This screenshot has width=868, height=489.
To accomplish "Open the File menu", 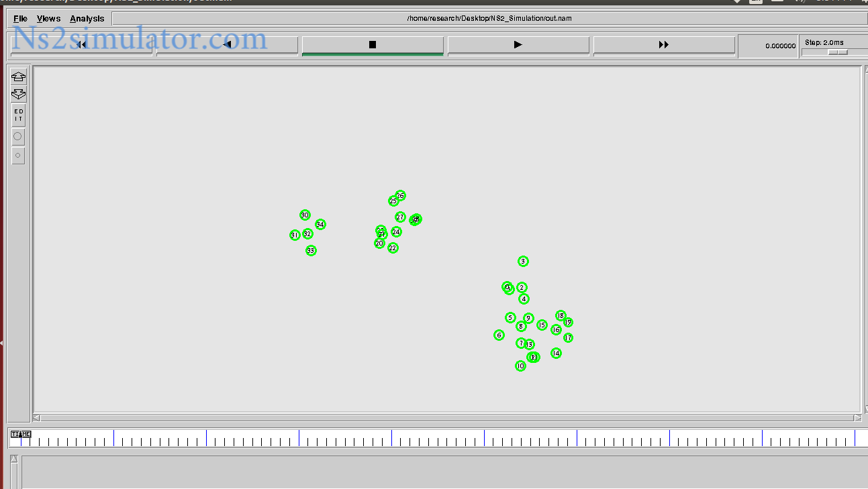I will (21, 19).
